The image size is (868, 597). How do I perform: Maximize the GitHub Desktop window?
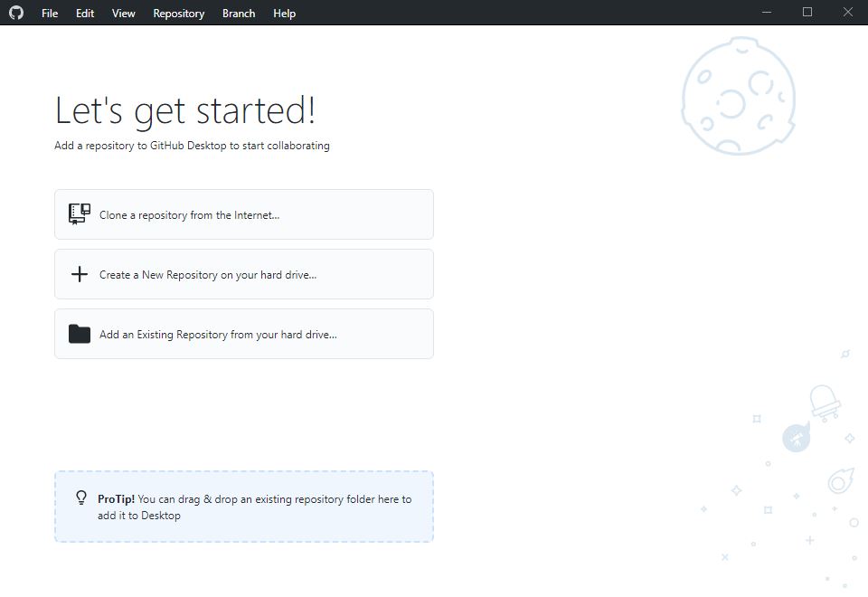(x=807, y=12)
